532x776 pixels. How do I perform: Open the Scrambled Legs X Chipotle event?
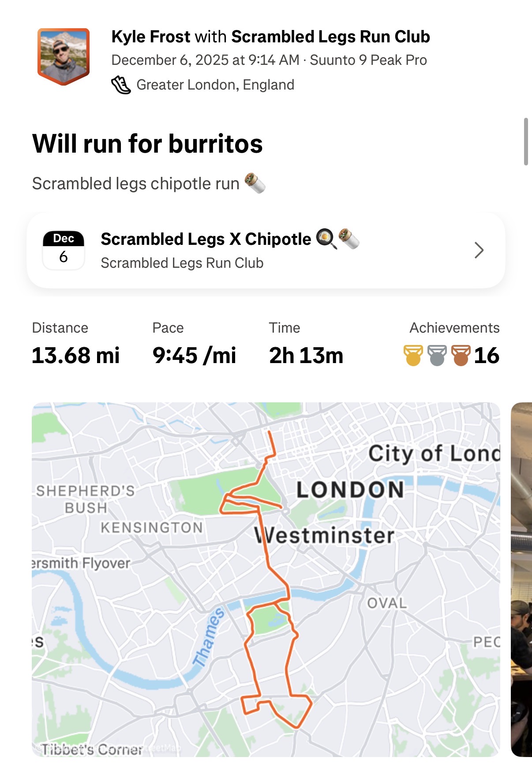click(206, 239)
